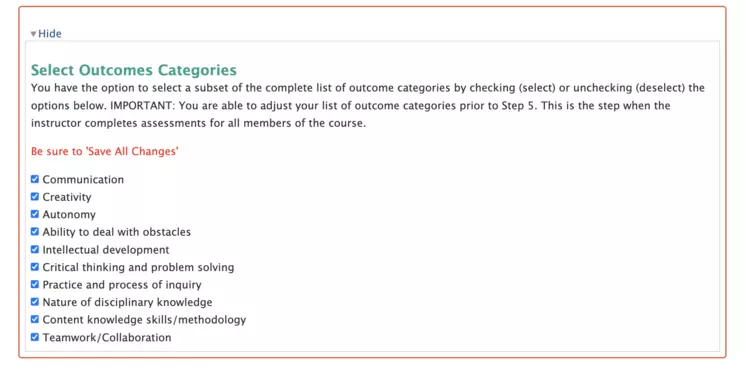Toggle Nature of disciplinary knowledge checkbox

(x=35, y=302)
